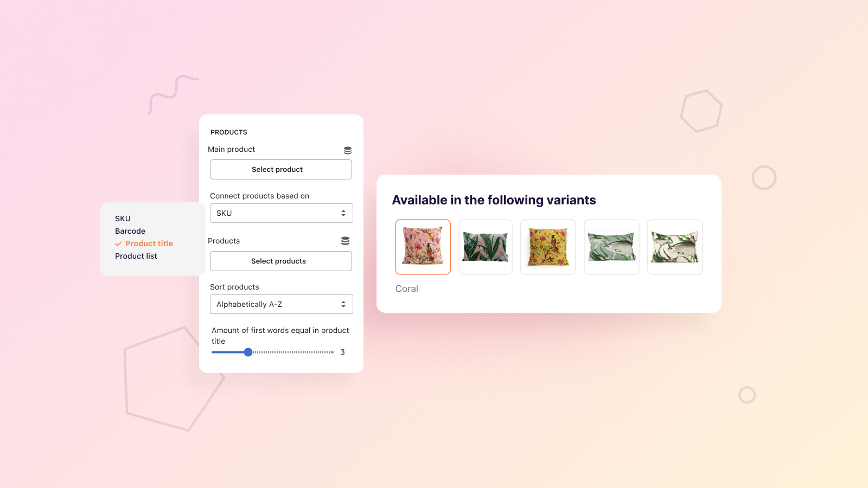This screenshot has width=868, height=488.
Task: Pick the green fish pillow variant
Action: 611,247
